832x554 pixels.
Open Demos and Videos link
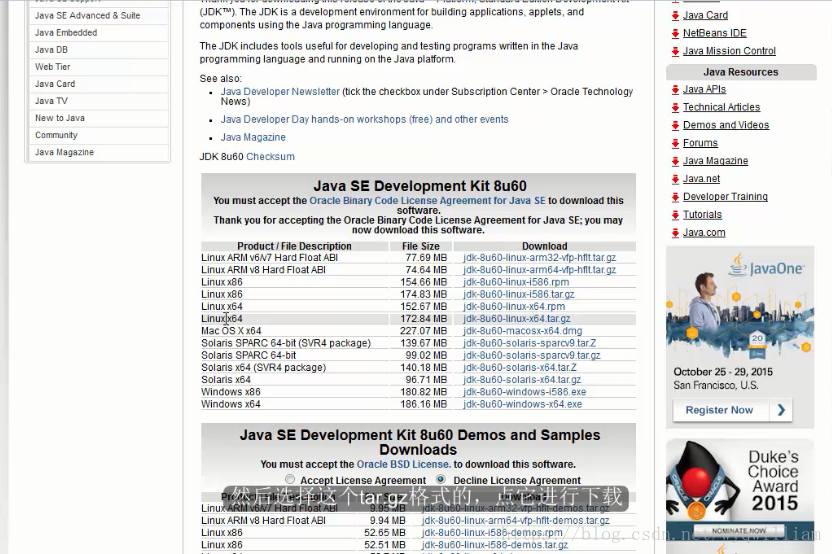[726, 125]
